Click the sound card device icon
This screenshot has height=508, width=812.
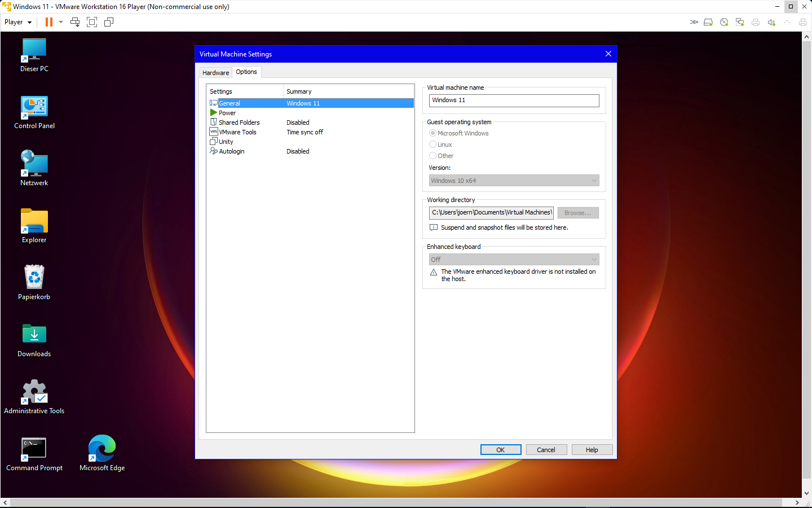click(x=771, y=22)
